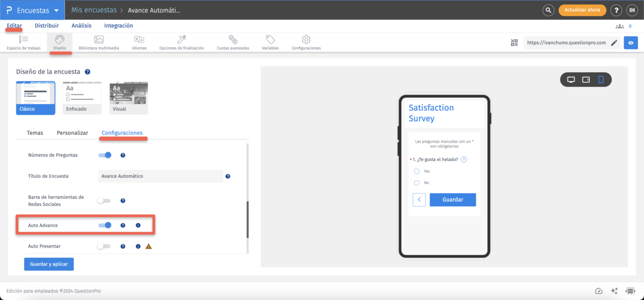Select No radio in survey preview
Image resolution: width=644 pixels, height=300 pixels.
(416, 182)
